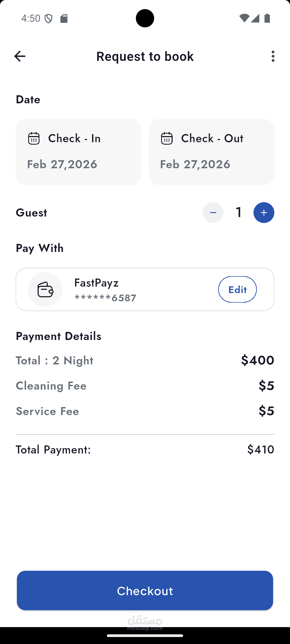Tap the back arrow icon

(20, 56)
